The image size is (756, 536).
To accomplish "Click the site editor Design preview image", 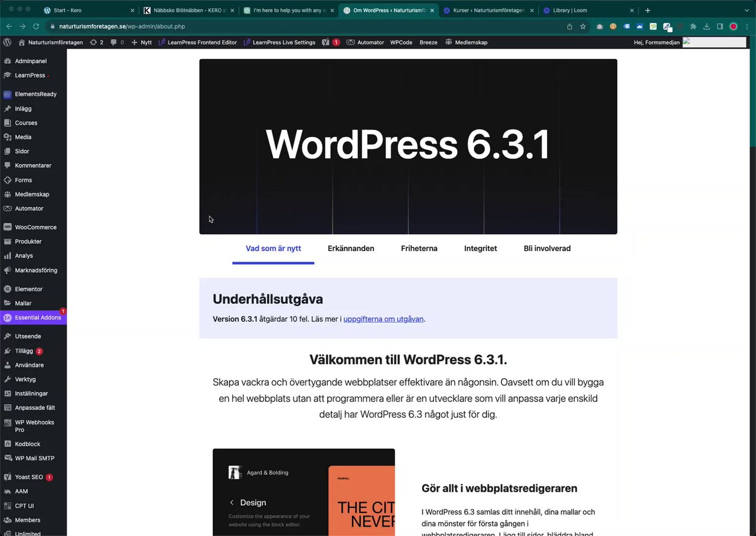I will pos(304,492).
